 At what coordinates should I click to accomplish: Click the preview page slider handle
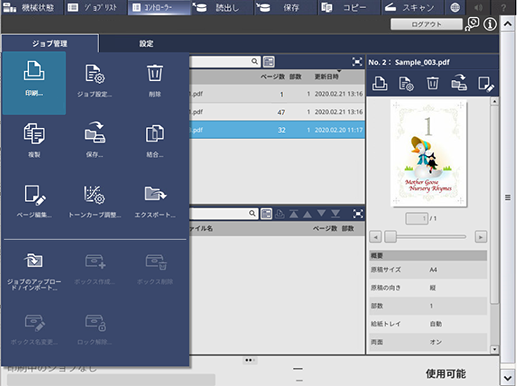[x=390, y=237]
